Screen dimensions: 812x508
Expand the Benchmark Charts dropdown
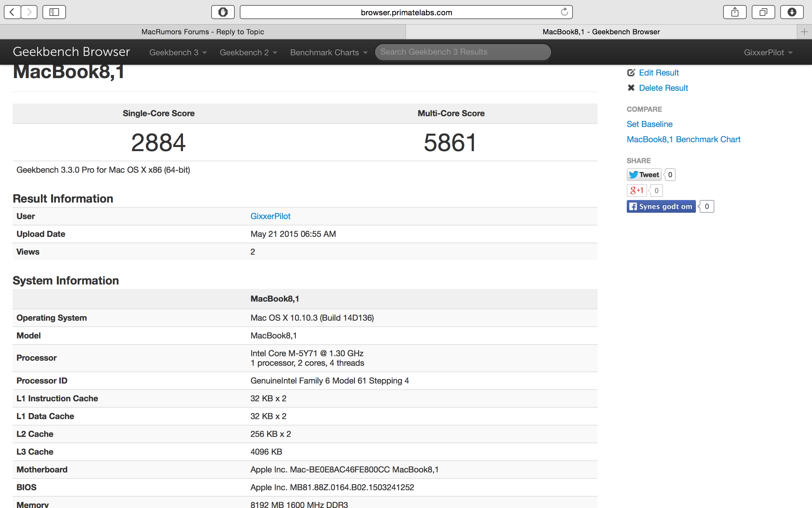(329, 52)
